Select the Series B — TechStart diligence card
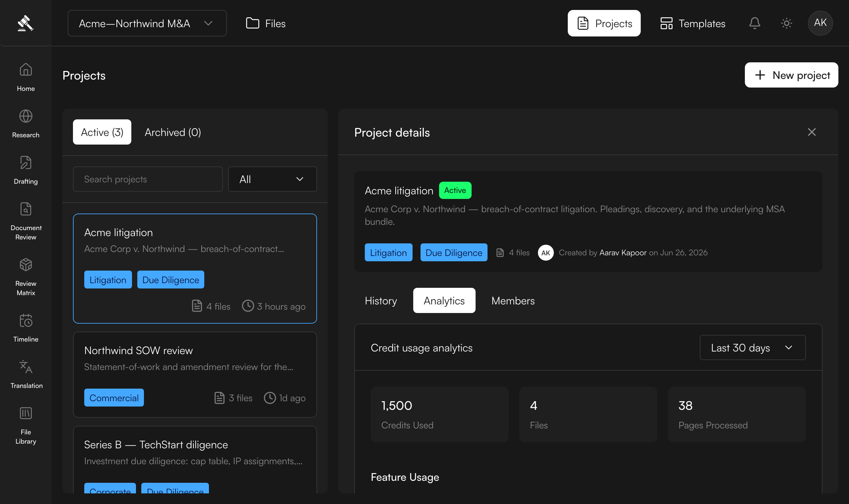Screen dimensions: 849x504 pyautogui.click(x=195, y=460)
